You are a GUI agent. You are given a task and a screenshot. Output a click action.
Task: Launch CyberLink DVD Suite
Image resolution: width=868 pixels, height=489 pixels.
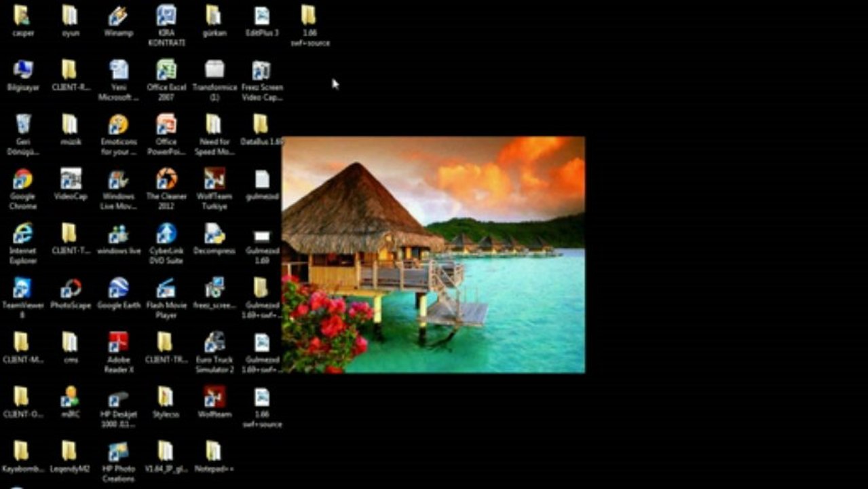166,233
